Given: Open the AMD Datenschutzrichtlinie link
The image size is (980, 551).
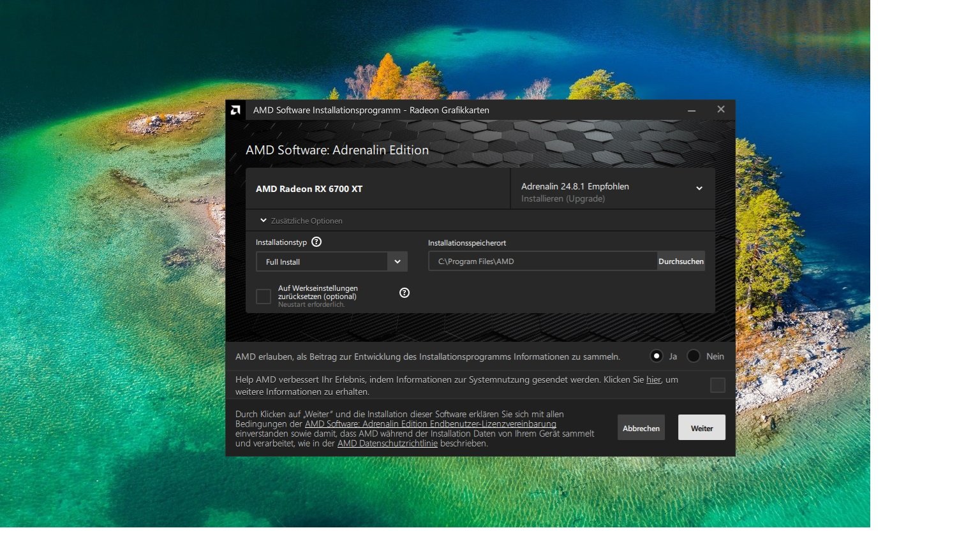Looking at the screenshot, I should tap(387, 443).
